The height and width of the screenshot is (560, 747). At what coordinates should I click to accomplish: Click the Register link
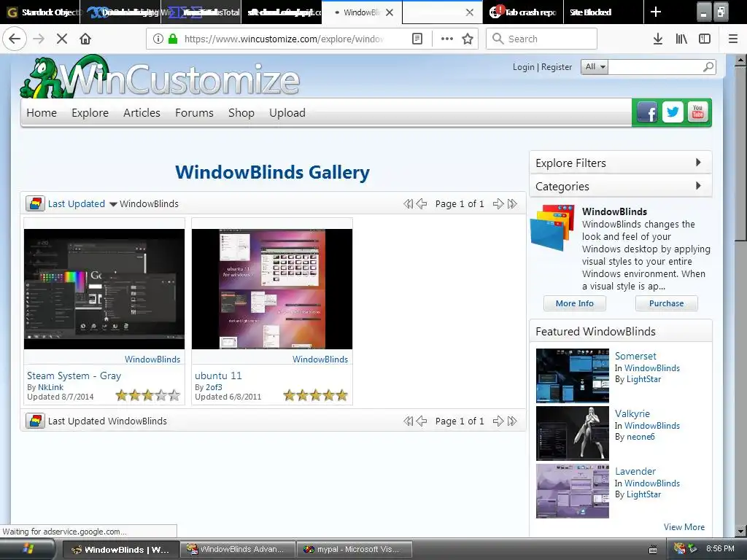557,67
